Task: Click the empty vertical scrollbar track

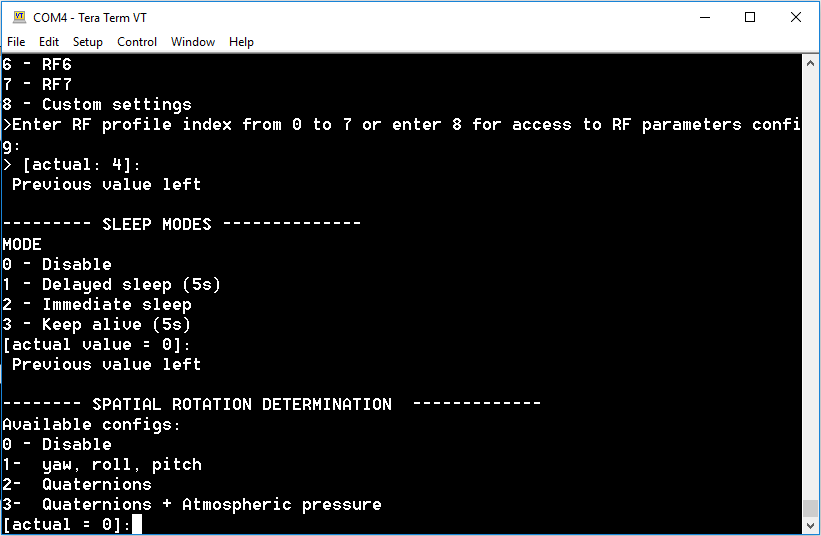Action: (811, 285)
